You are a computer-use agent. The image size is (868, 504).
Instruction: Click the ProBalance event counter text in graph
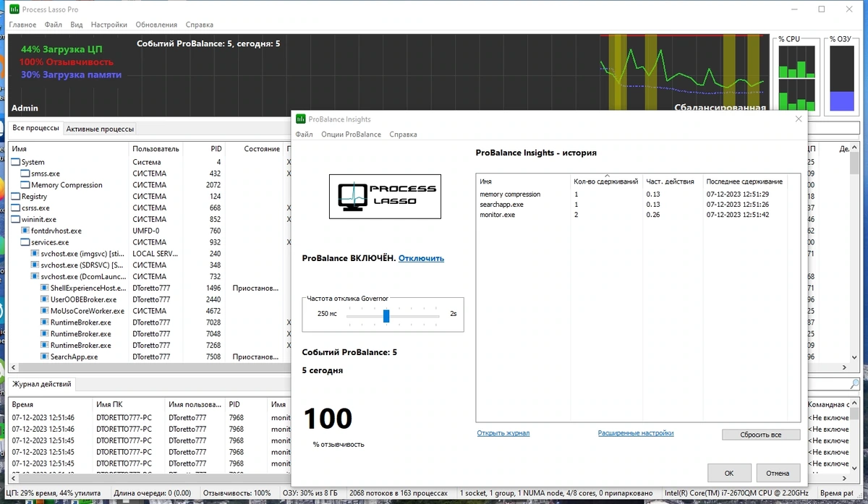pos(208,43)
